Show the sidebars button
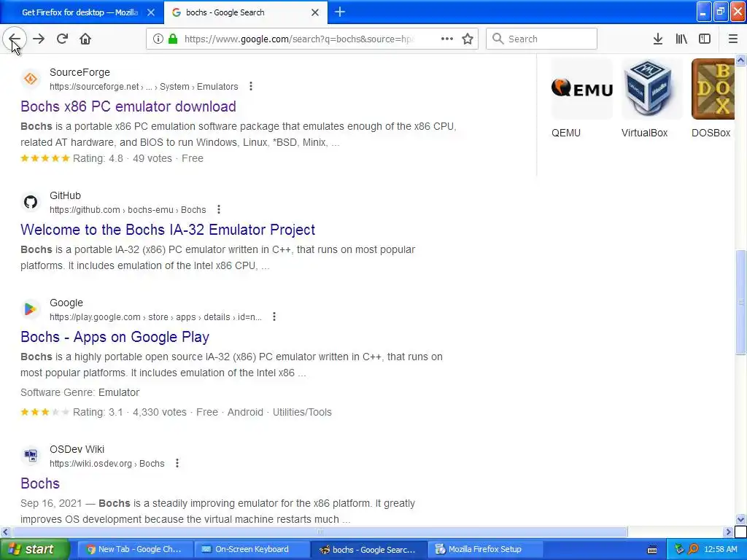The height and width of the screenshot is (560, 747). pos(705,39)
